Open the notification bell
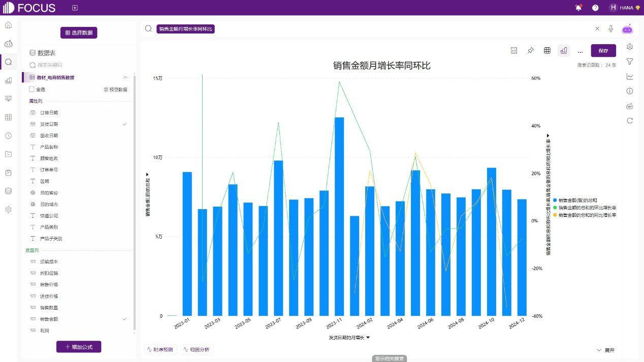This screenshot has width=644, height=362. tap(578, 8)
